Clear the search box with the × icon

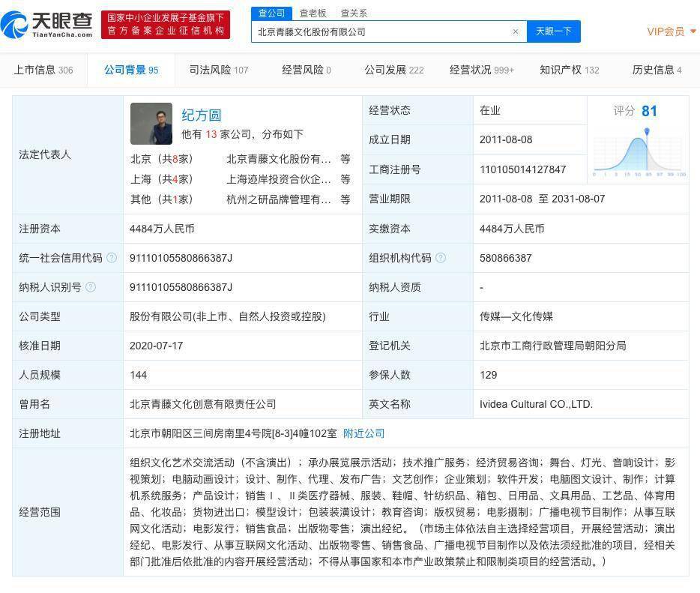point(515,31)
